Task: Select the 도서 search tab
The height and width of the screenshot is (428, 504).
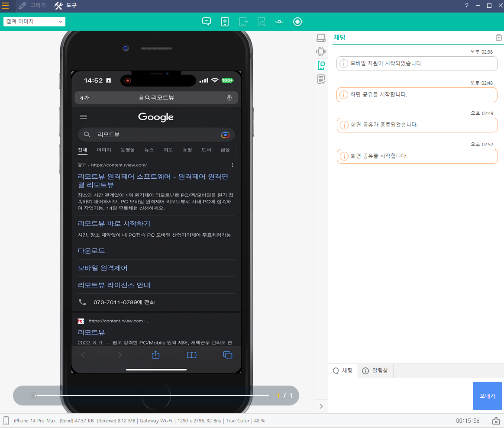Action: (206, 150)
